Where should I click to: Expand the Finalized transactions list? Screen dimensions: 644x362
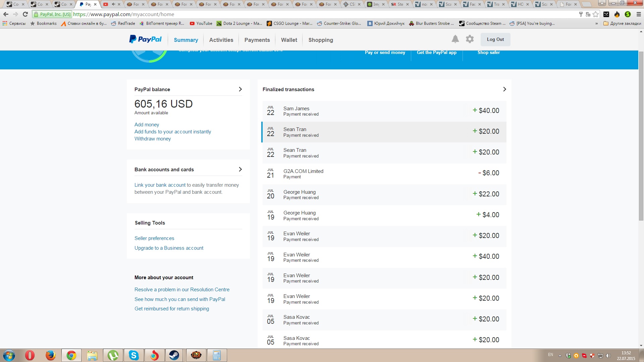point(504,89)
